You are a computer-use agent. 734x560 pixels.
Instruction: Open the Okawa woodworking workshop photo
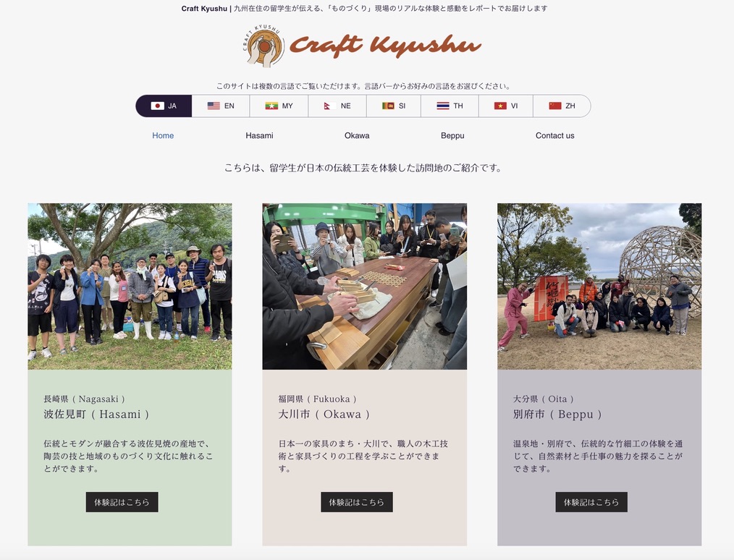click(365, 287)
